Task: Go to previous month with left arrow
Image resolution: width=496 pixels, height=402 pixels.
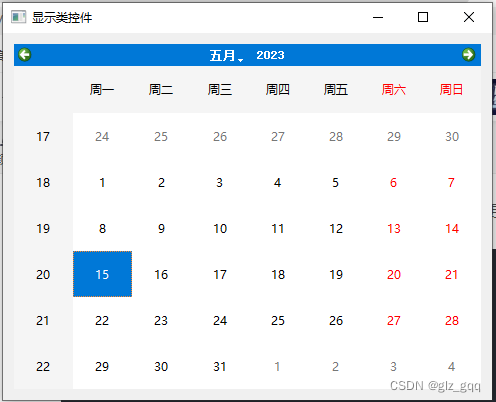Action: pos(25,55)
